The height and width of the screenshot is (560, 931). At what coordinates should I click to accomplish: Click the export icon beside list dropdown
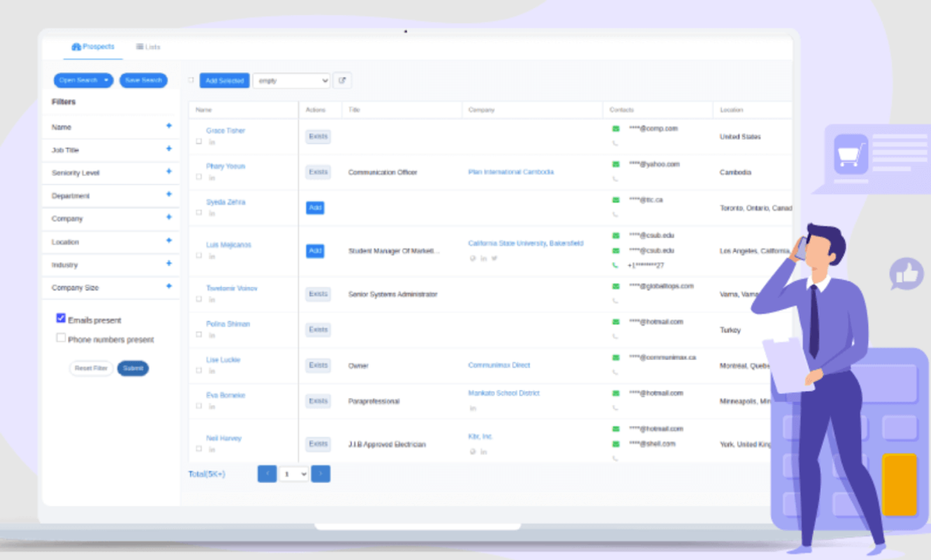[x=342, y=81]
